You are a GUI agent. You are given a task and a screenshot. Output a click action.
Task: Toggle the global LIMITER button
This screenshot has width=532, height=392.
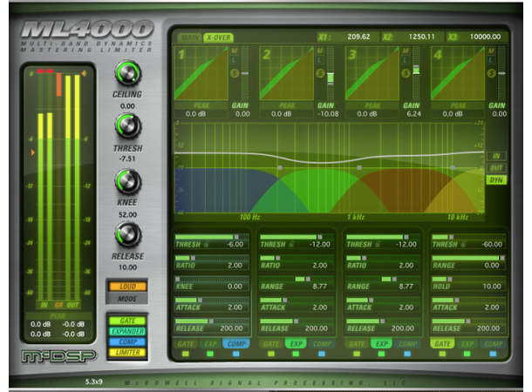[x=127, y=352]
